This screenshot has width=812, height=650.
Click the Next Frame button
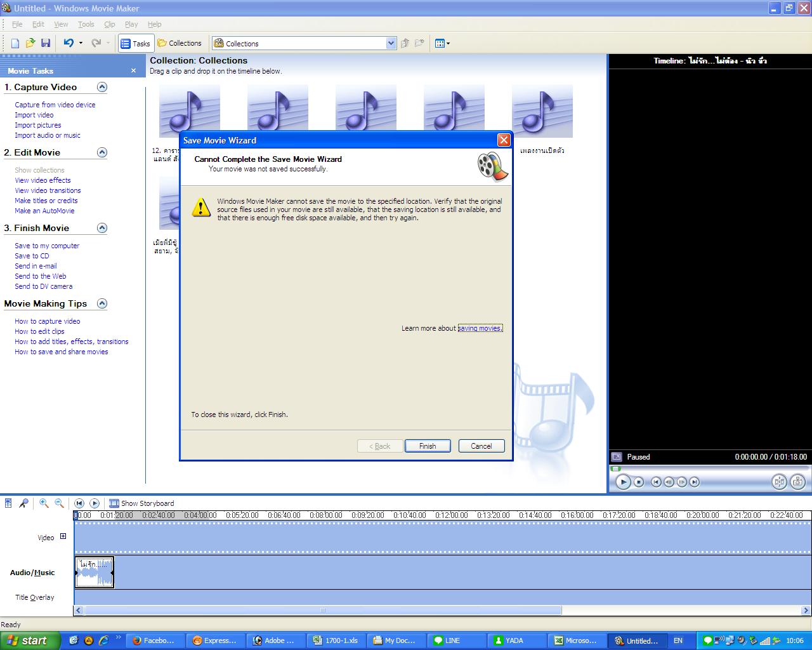(682, 482)
